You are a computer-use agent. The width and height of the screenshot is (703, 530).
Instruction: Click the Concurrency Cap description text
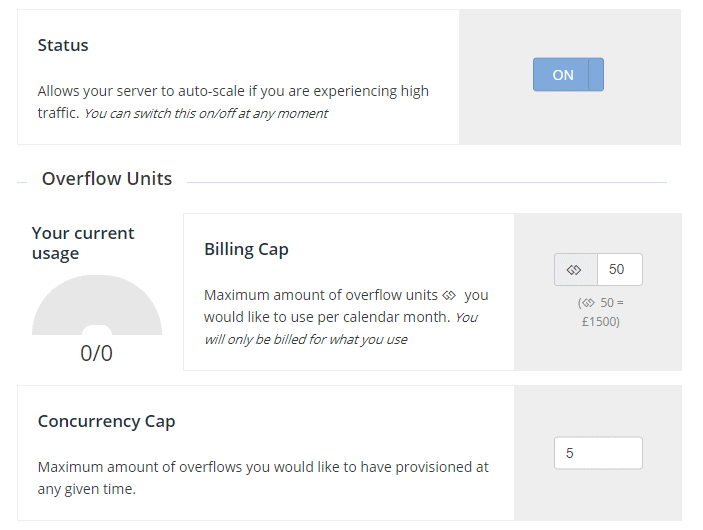(x=263, y=478)
